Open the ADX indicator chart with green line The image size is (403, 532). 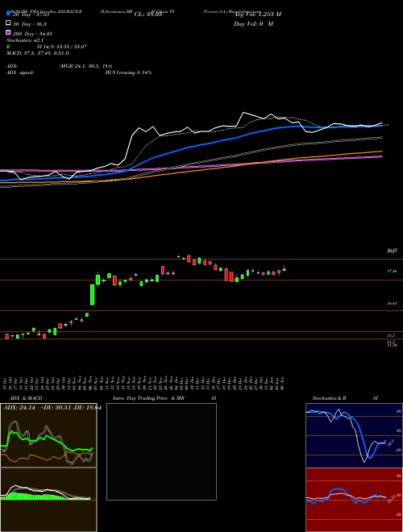48,435
